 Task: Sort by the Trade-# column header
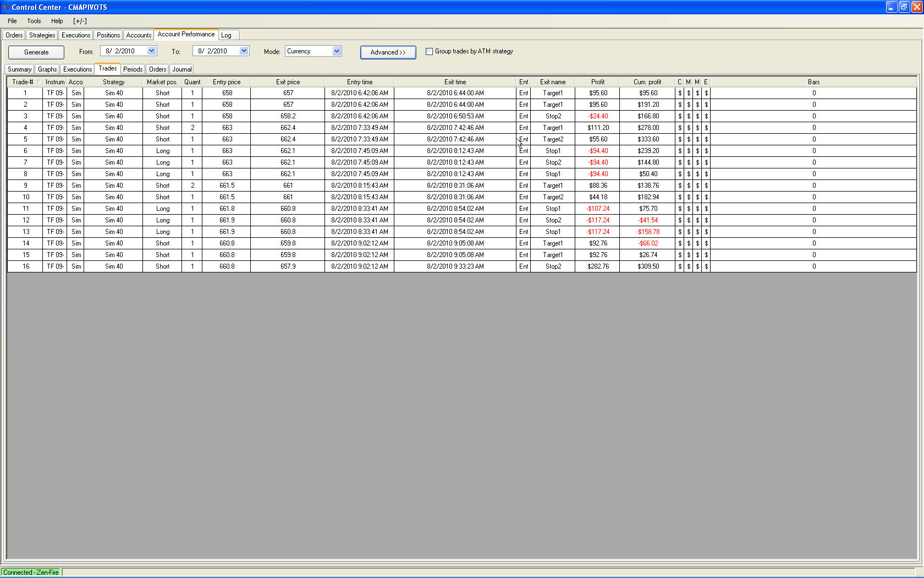[x=25, y=82]
